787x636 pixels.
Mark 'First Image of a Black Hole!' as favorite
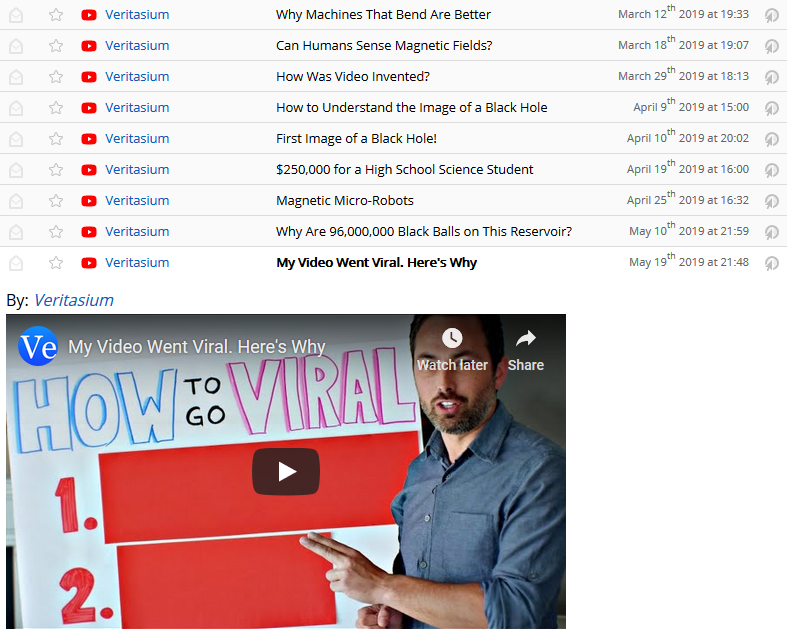point(56,139)
